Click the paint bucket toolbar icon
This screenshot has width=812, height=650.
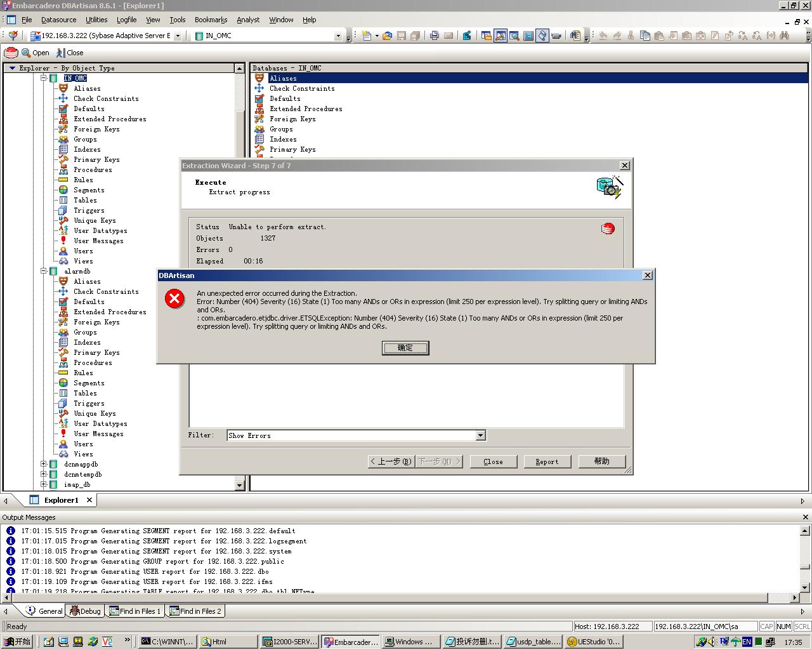tap(542, 36)
